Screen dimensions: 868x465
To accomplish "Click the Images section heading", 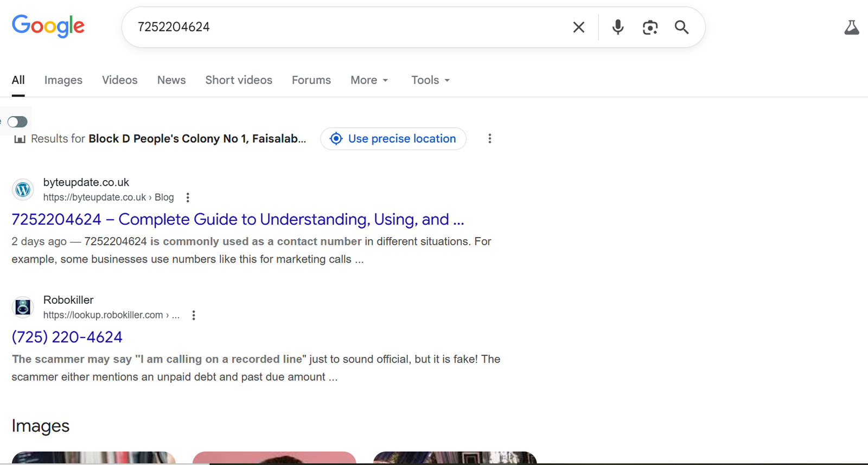I will click(x=41, y=426).
